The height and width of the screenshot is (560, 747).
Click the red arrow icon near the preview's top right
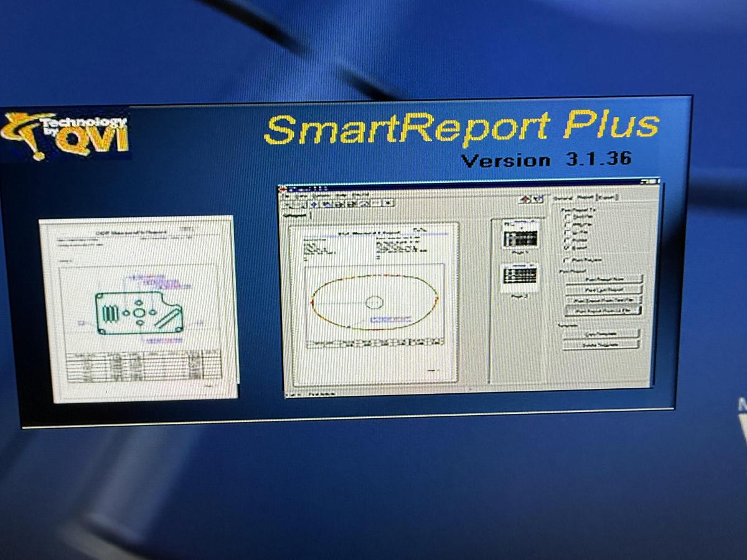pos(524,198)
